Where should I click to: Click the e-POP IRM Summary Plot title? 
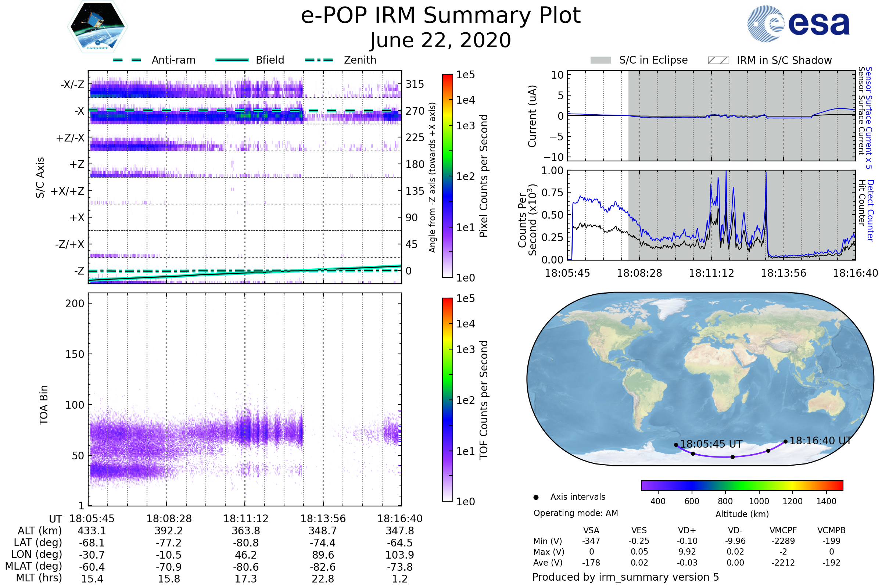coord(441,16)
